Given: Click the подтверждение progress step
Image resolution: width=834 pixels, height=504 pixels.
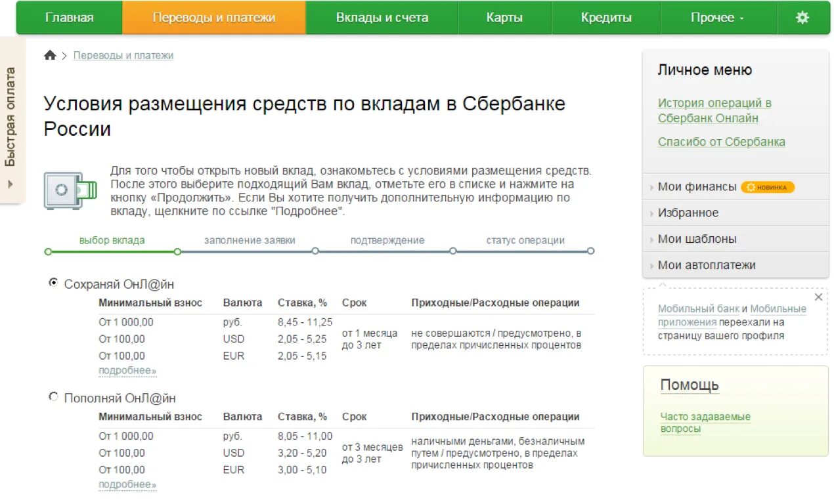Looking at the screenshot, I should coord(387,241).
